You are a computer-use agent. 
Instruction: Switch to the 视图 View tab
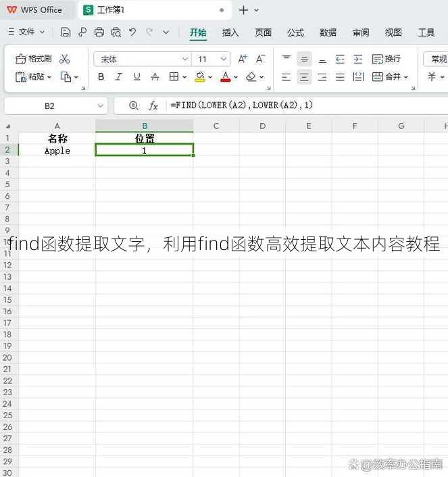393,32
